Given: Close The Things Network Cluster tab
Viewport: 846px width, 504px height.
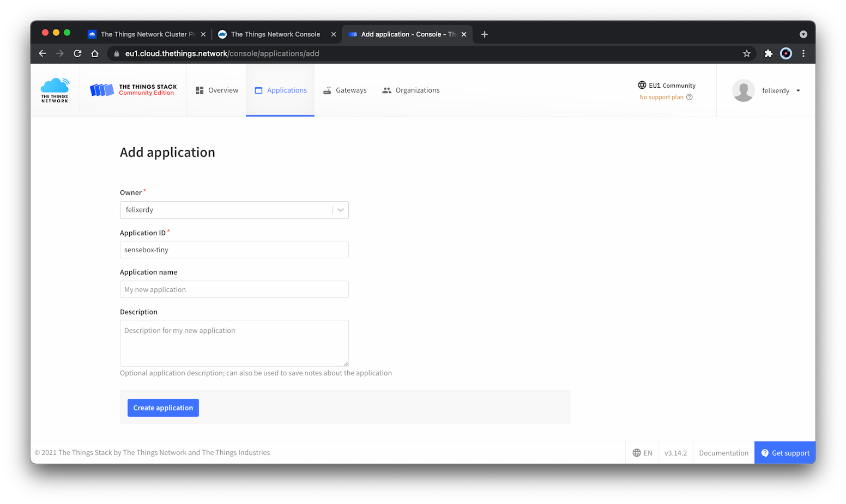Looking at the screenshot, I should click(x=203, y=34).
